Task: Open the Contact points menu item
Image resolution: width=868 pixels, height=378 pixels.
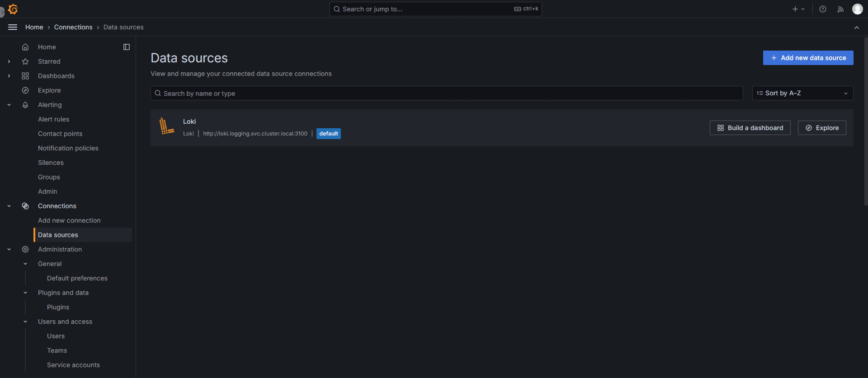Action: coord(60,134)
